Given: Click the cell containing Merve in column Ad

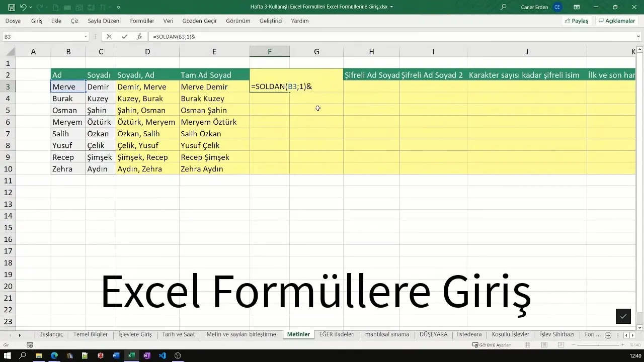Looking at the screenshot, I should point(68,87).
